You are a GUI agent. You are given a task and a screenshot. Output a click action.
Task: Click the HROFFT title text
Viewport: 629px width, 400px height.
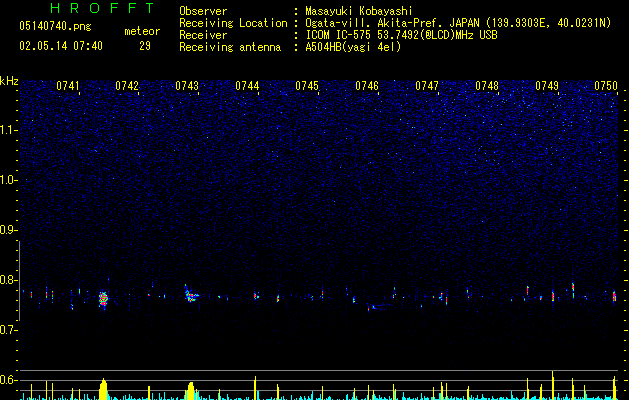(102, 8)
